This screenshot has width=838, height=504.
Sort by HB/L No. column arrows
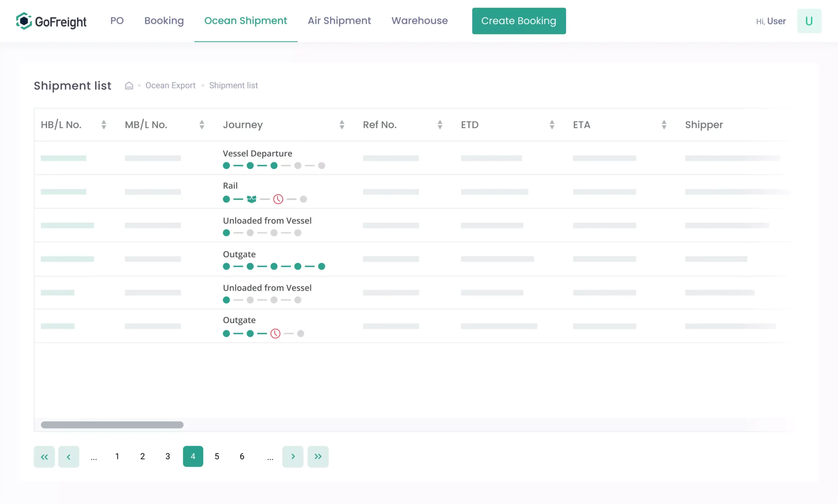(104, 125)
